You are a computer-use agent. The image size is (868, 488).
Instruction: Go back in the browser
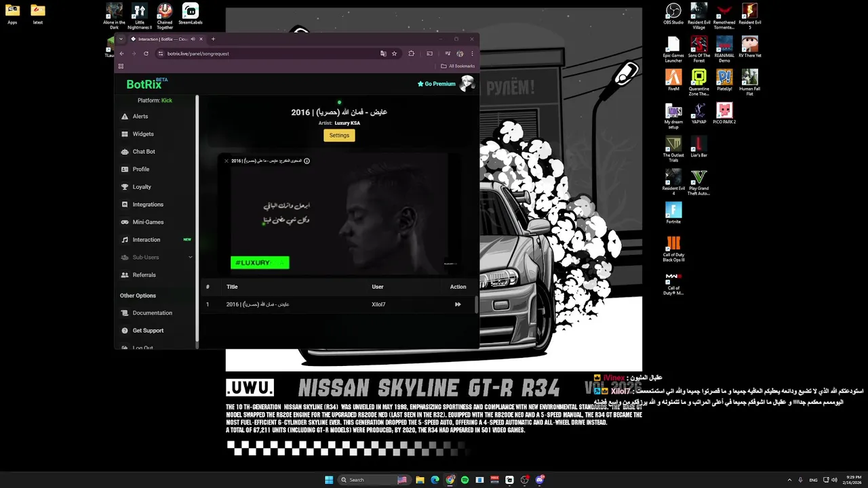tap(121, 54)
